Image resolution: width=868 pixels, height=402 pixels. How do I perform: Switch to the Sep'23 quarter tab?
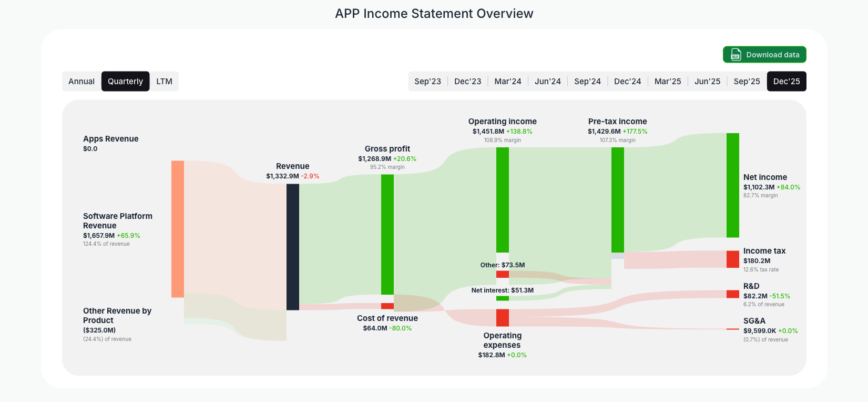click(427, 81)
